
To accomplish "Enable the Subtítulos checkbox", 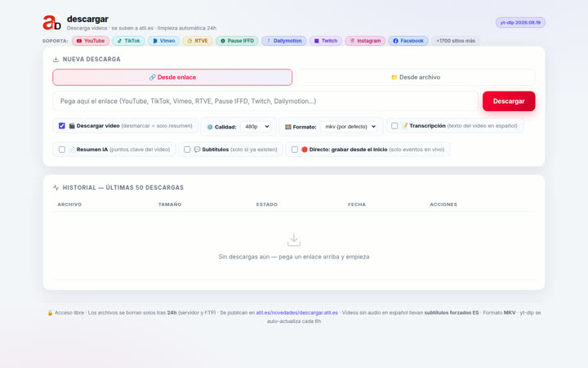I will click(187, 150).
